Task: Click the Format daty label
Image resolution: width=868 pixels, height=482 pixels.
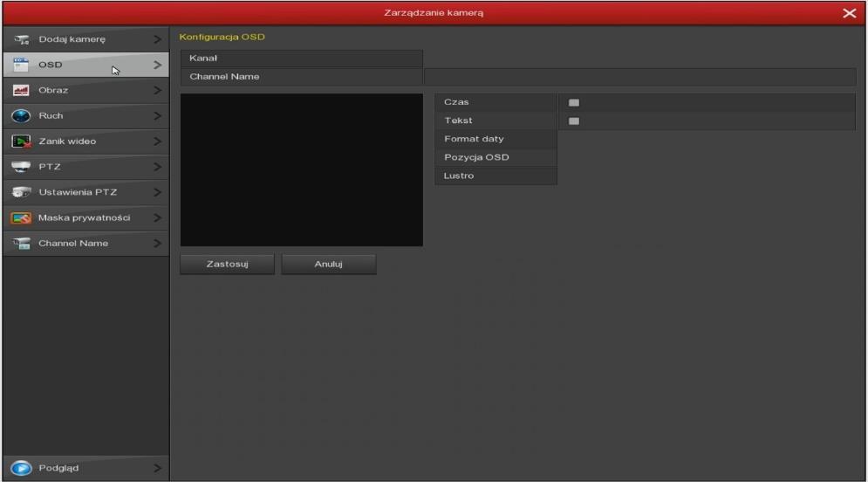Action: tap(474, 139)
